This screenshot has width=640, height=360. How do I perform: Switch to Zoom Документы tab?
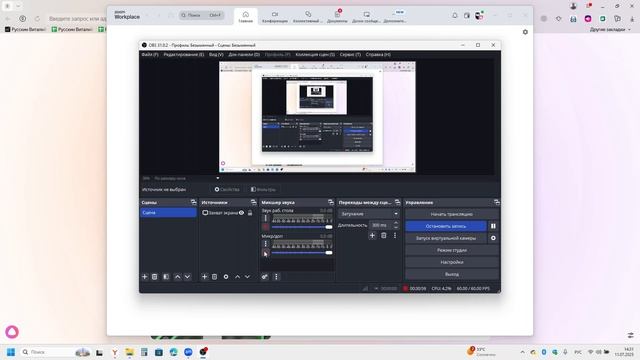(337, 17)
